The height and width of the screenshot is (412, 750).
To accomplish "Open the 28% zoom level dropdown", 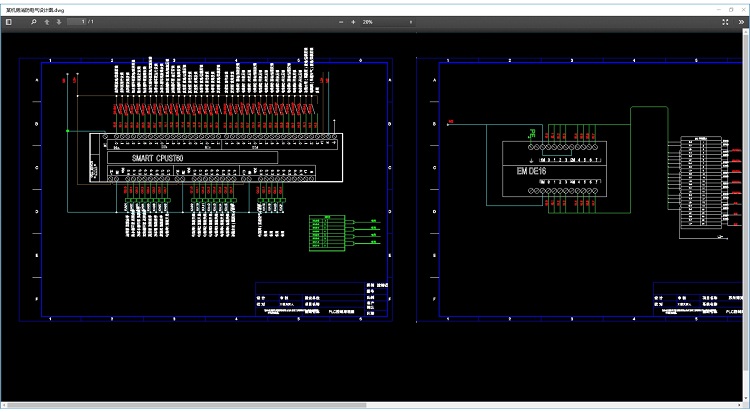I will click(x=388, y=21).
